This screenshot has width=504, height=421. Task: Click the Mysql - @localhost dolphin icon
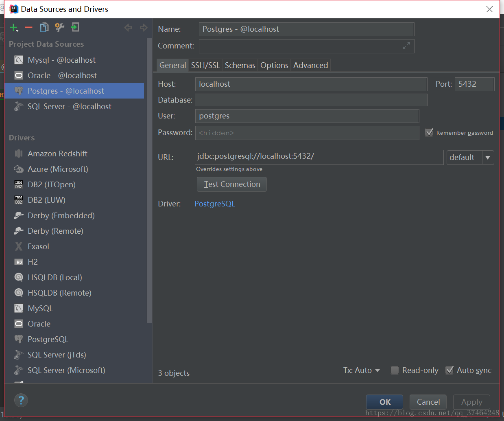pyautogui.click(x=19, y=60)
